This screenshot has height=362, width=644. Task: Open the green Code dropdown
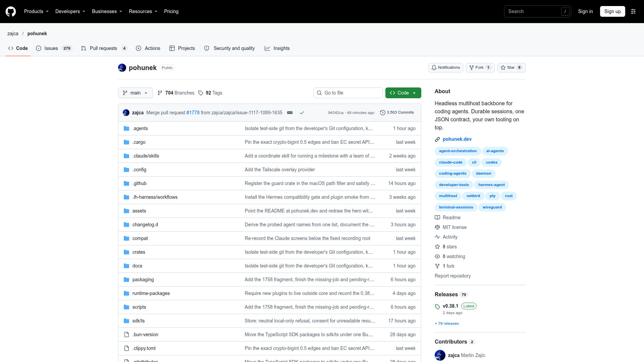403,93
